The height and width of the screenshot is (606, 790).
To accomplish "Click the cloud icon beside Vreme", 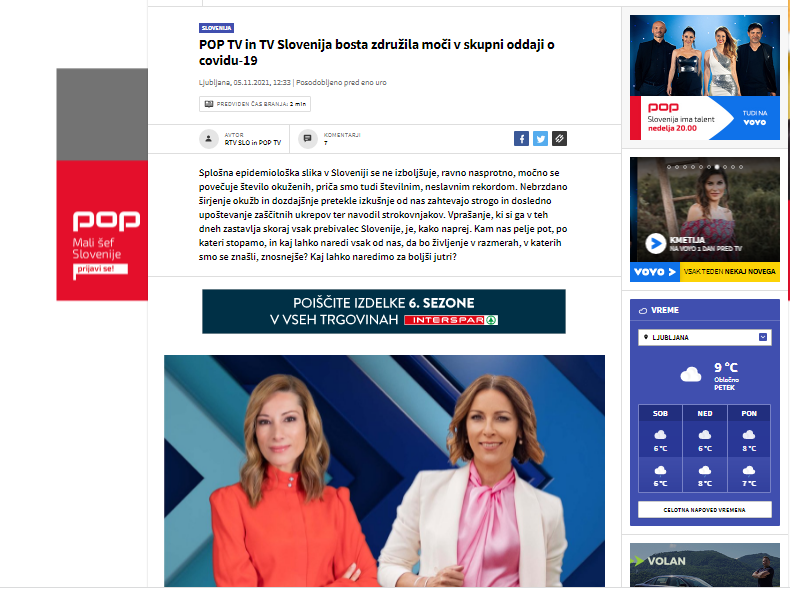I will tap(643, 311).
